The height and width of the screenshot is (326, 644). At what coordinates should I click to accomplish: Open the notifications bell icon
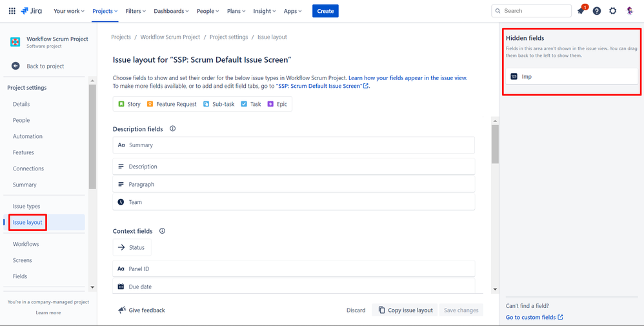coord(581,11)
